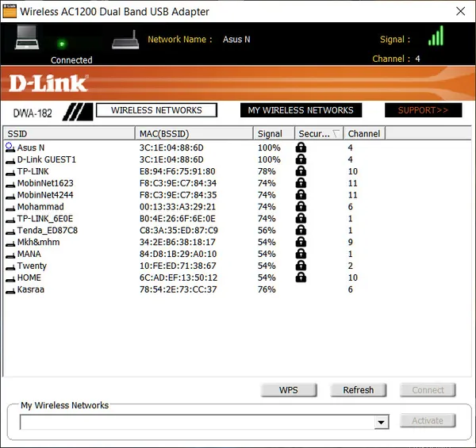This screenshot has width=476, height=448.
Task: Click the laptop computer icon in header
Action: (27, 37)
